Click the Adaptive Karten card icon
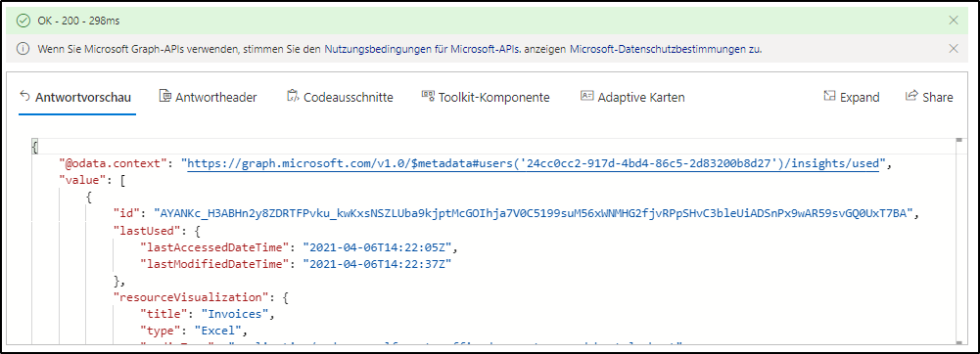Image resolution: width=980 pixels, height=354 pixels. tap(586, 96)
